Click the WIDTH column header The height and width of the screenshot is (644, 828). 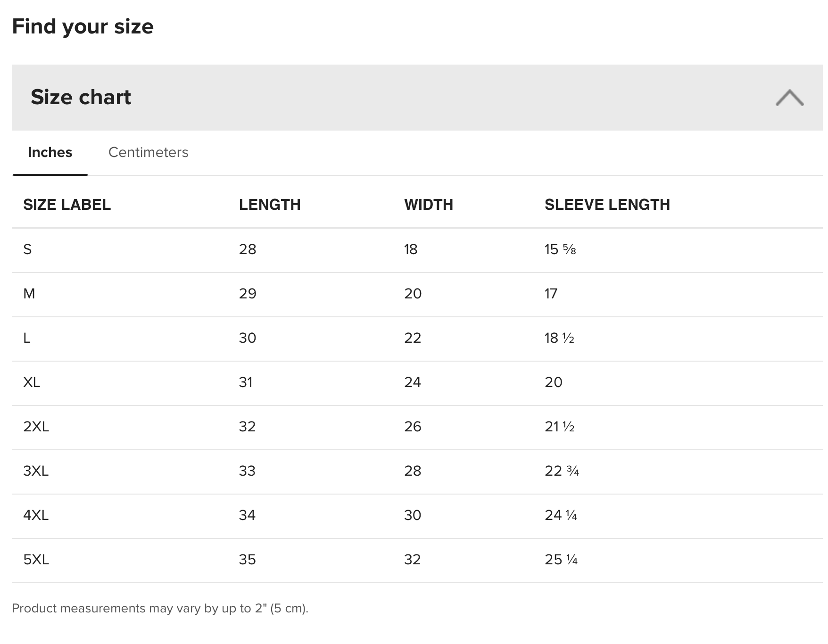[428, 205]
